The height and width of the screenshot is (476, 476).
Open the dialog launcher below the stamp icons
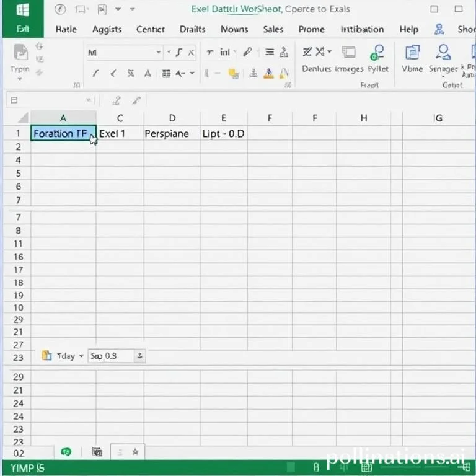288,86
